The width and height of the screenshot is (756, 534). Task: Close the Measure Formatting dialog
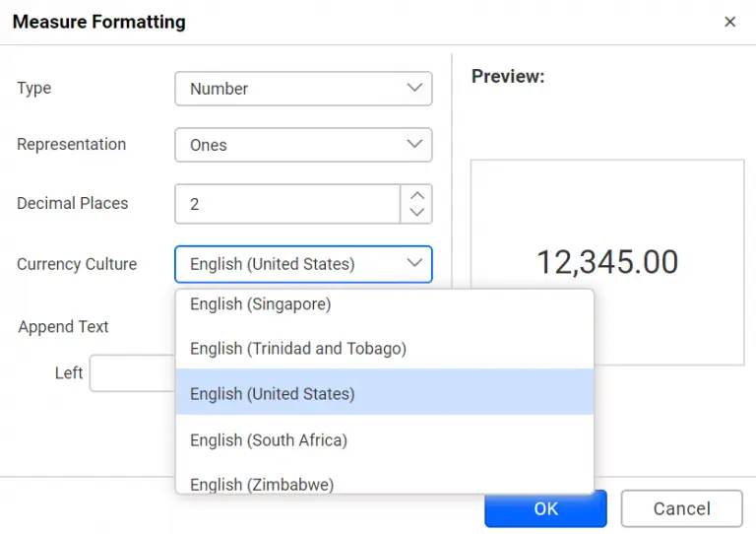pyautogui.click(x=729, y=22)
